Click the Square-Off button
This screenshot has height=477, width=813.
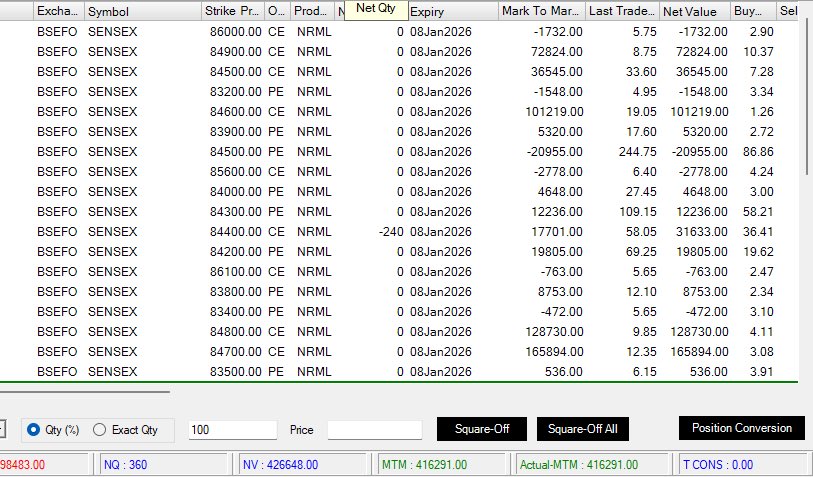pyautogui.click(x=482, y=429)
